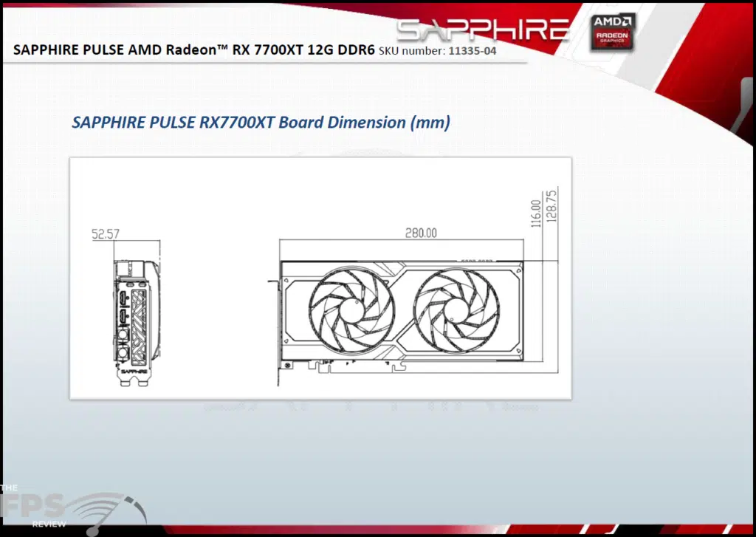Click the SAPPHIRE logo at the top
Viewport: 756px width, 537px height.
point(483,31)
